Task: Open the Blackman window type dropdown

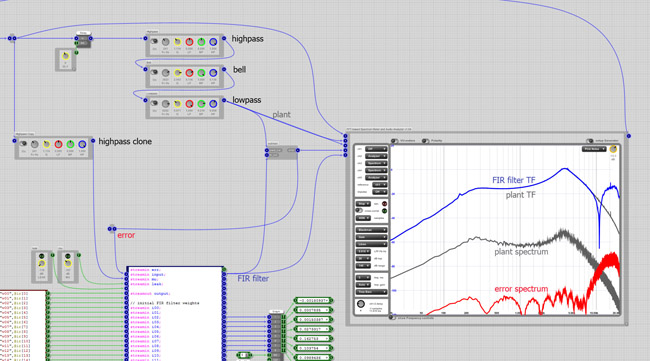Action: 371,230
